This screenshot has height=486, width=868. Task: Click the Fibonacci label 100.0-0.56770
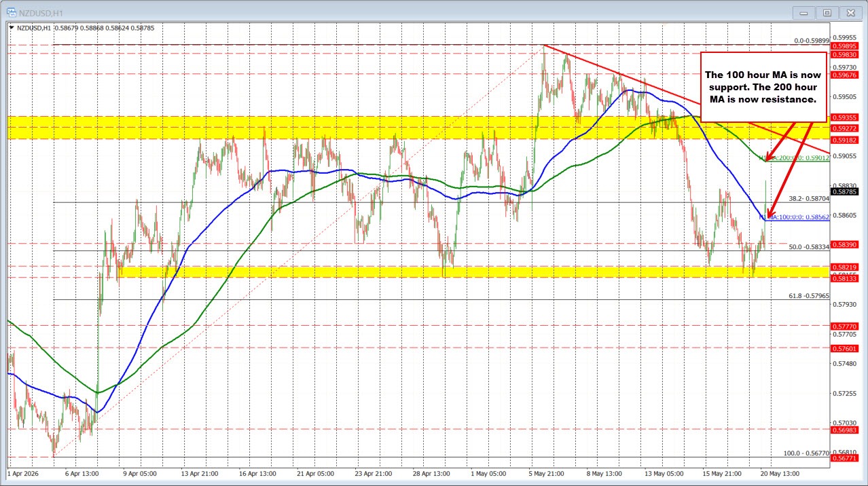807,453
